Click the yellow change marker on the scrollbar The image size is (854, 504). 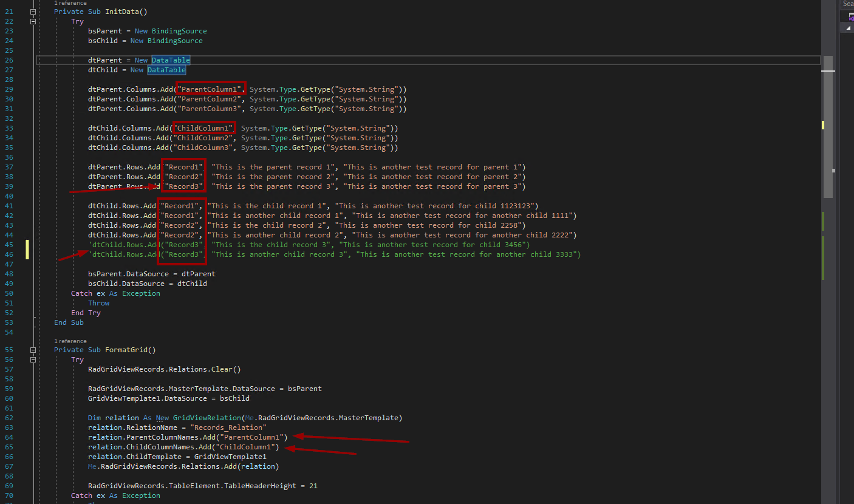tap(823, 125)
